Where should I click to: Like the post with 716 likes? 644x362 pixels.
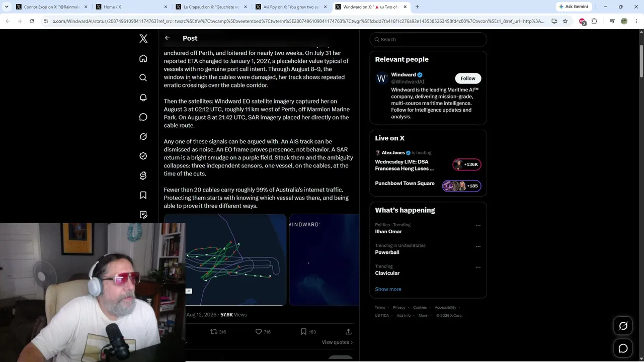pyautogui.click(x=263, y=332)
